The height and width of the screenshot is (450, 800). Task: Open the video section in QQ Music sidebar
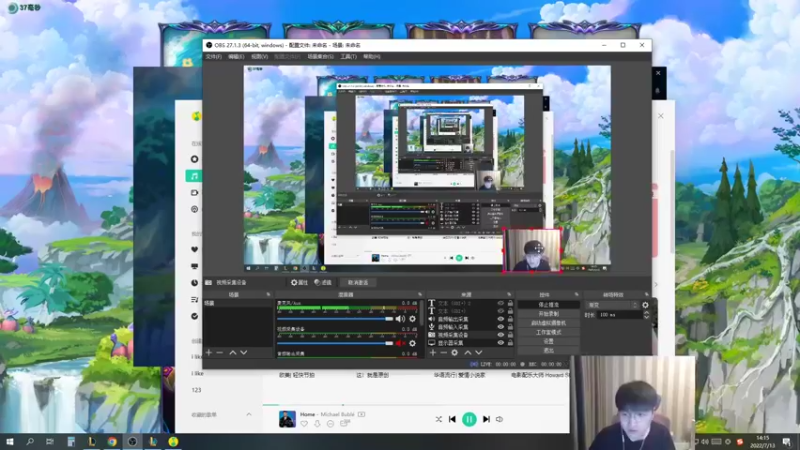[x=194, y=193]
